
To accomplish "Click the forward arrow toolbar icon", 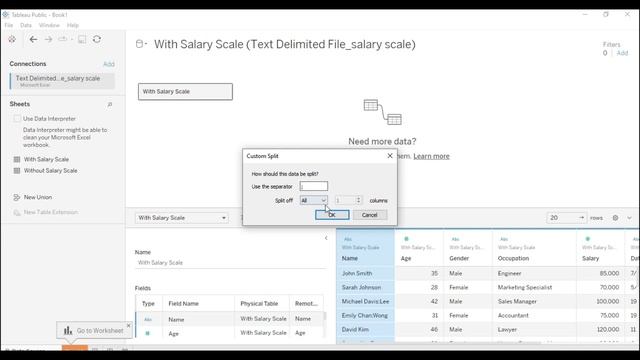I will tap(48, 39).
